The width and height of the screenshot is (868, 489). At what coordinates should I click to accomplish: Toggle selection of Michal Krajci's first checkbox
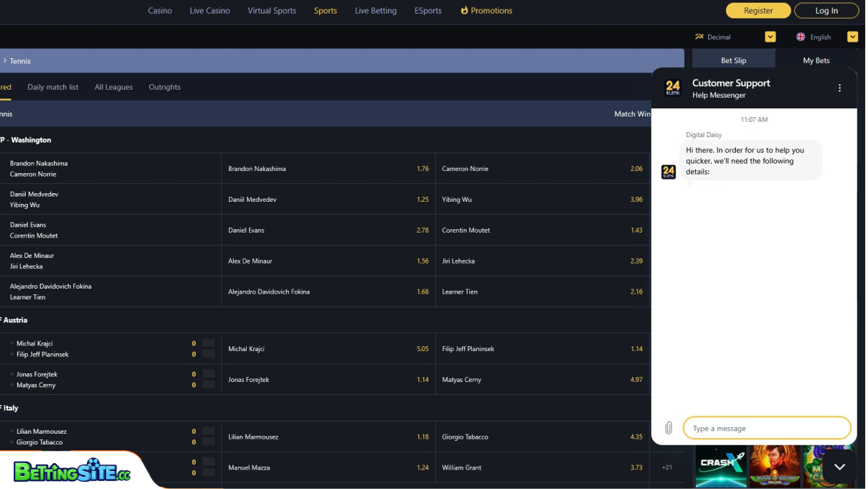pos(207,343)
